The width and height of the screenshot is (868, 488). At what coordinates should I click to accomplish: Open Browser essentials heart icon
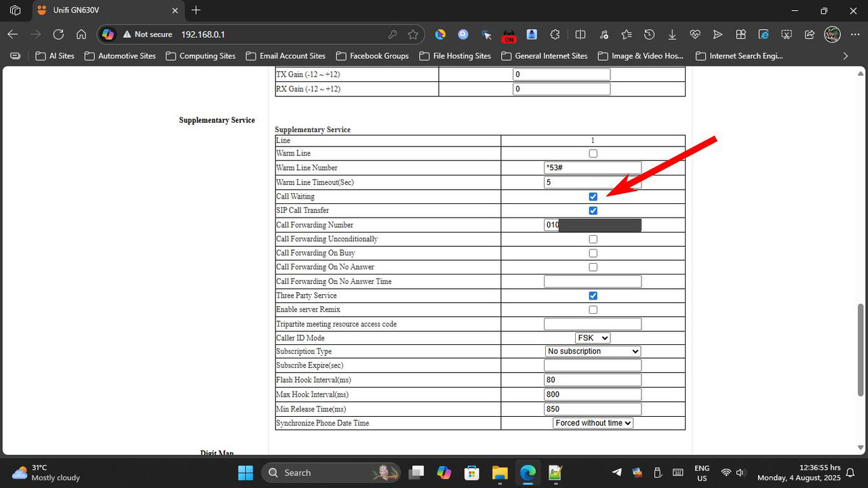[x=695, y=35]
